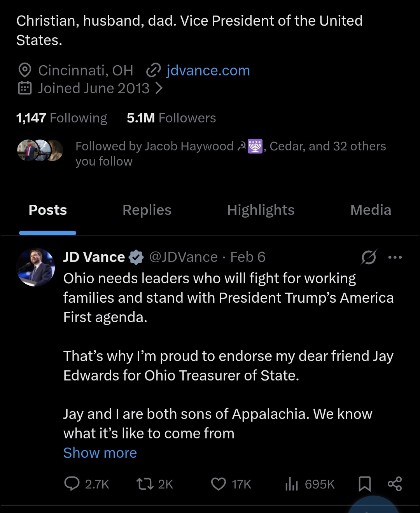Select the Media tab

370,210
